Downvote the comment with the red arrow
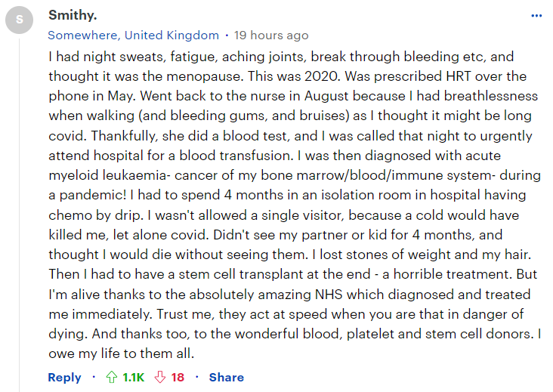 (x=160, y=377)
